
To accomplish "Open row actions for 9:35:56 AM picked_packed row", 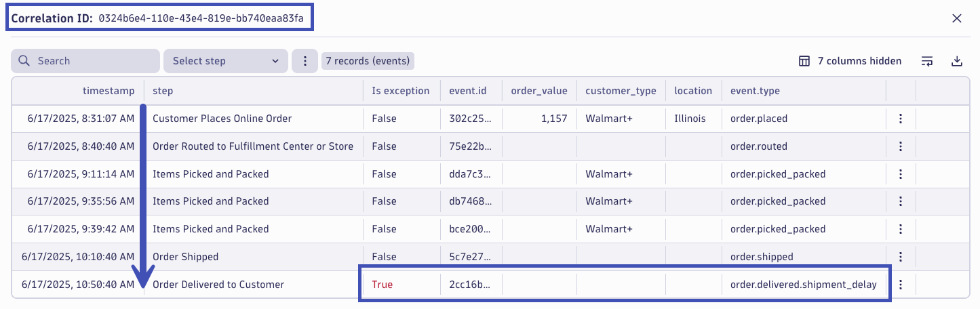I will (901, 201).
